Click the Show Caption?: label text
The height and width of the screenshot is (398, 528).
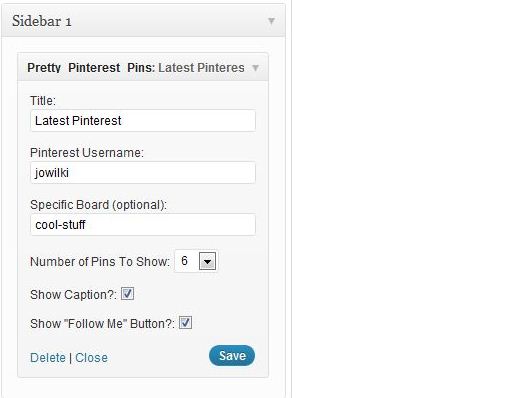coord(73,295)
